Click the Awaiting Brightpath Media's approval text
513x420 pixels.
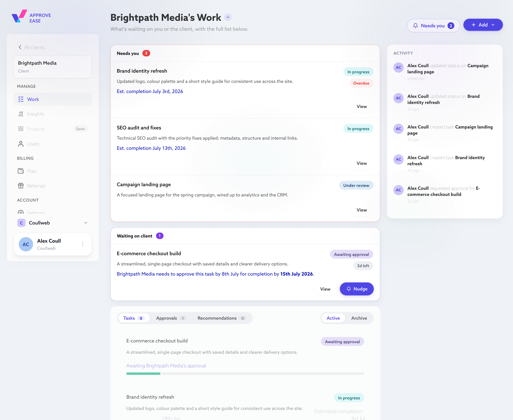(166, 366)
